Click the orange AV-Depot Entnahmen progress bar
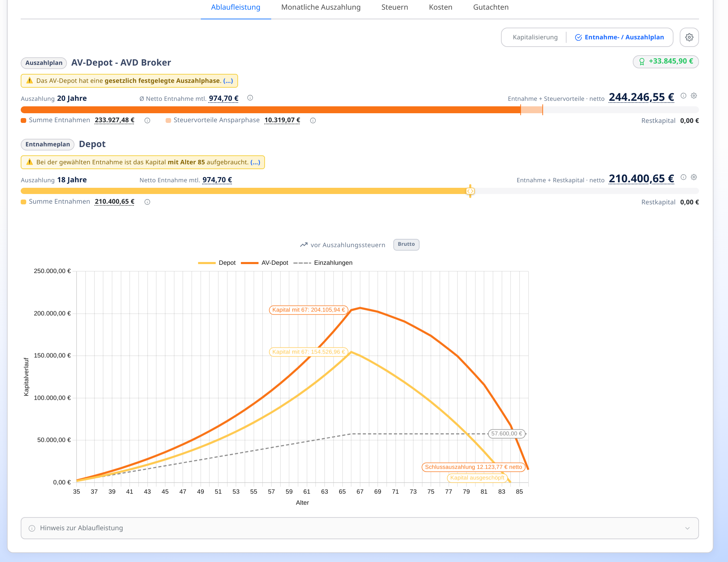 pos(270,110)
